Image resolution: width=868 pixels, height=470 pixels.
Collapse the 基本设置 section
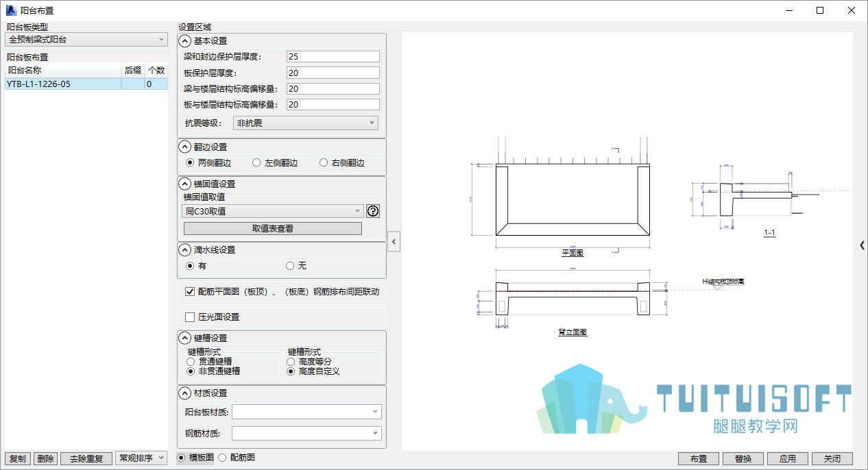[185, 41]
